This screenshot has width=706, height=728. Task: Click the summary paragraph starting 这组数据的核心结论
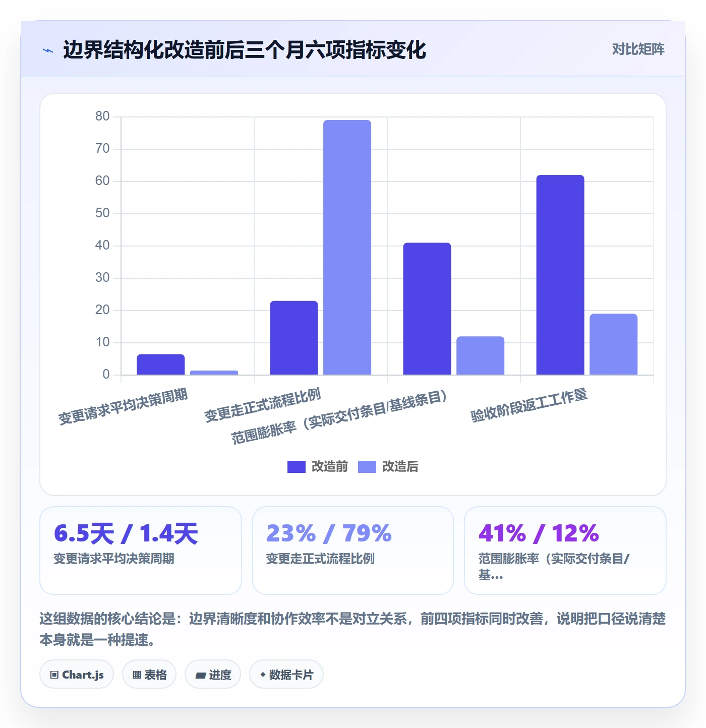[352, 629]
